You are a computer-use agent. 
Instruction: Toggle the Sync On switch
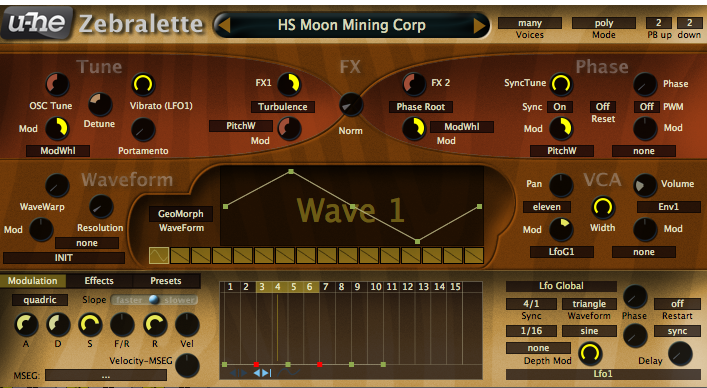pos(560,107)
